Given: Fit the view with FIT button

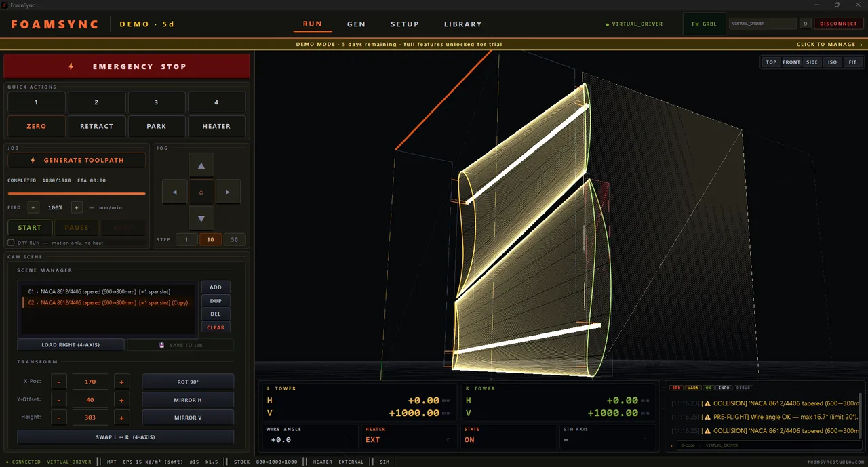Looking at the screenshot, I should (852, 62).
